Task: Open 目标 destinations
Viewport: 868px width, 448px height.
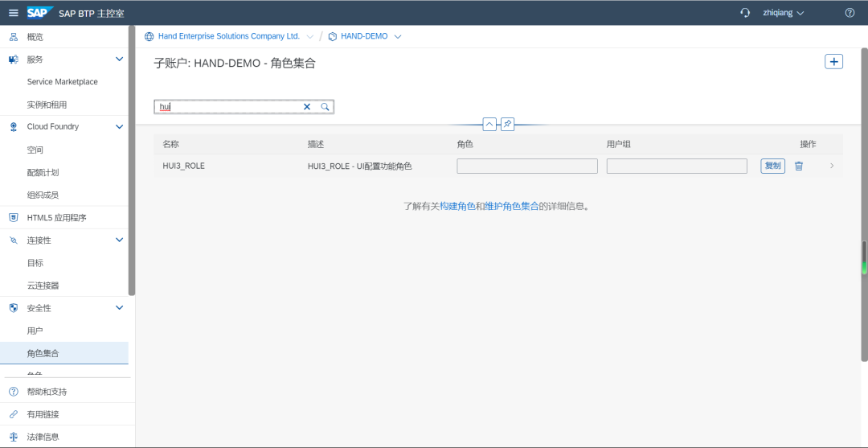Action: (35, 263)
